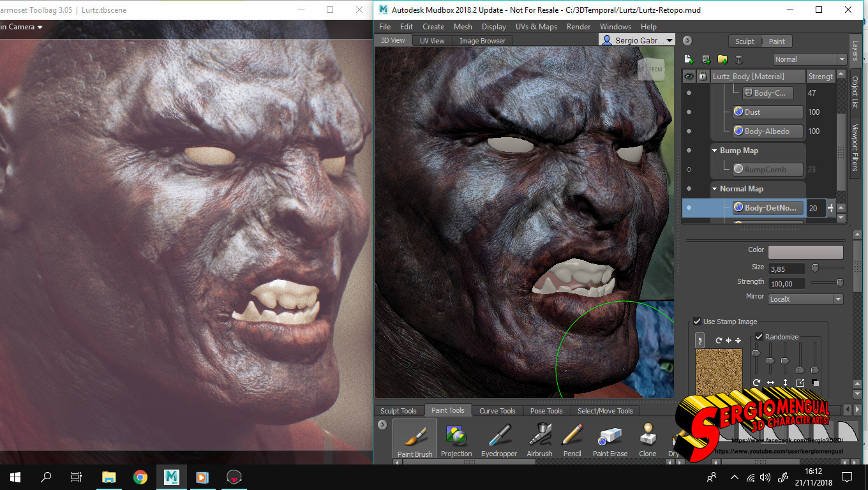Toggle visibility of Normal Map group
Screen dimensions: 868x490
click(x=689, y=189)
